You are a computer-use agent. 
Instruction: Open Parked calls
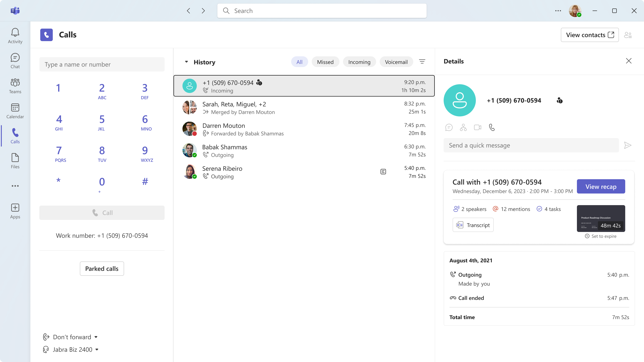click(102, 269)
